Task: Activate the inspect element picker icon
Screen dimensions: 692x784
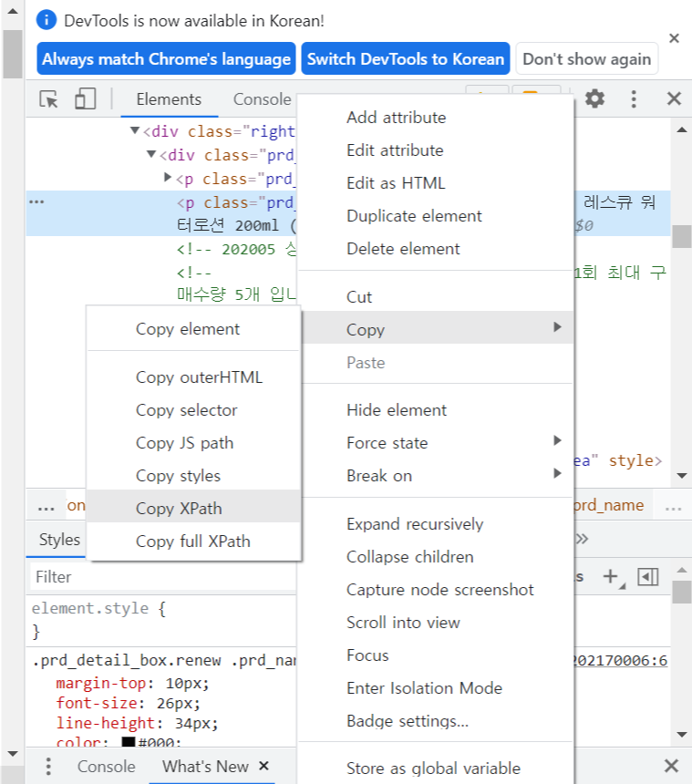Action: point(48,99)
